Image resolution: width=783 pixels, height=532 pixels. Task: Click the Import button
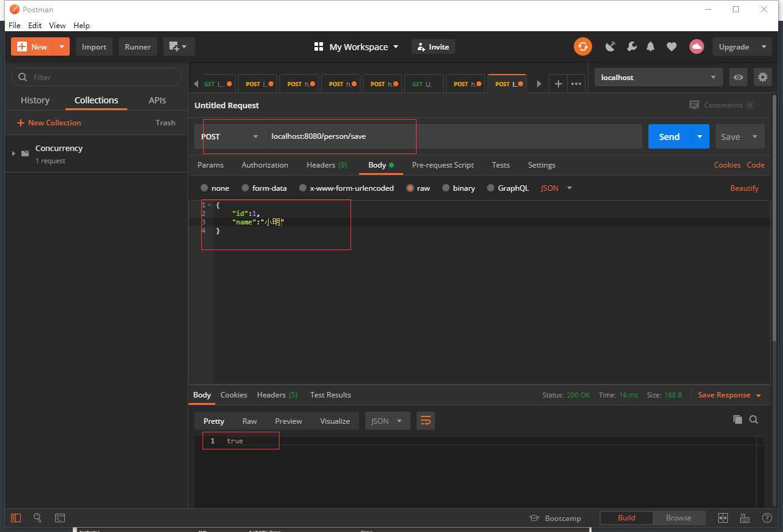click(x=94, y=46)
